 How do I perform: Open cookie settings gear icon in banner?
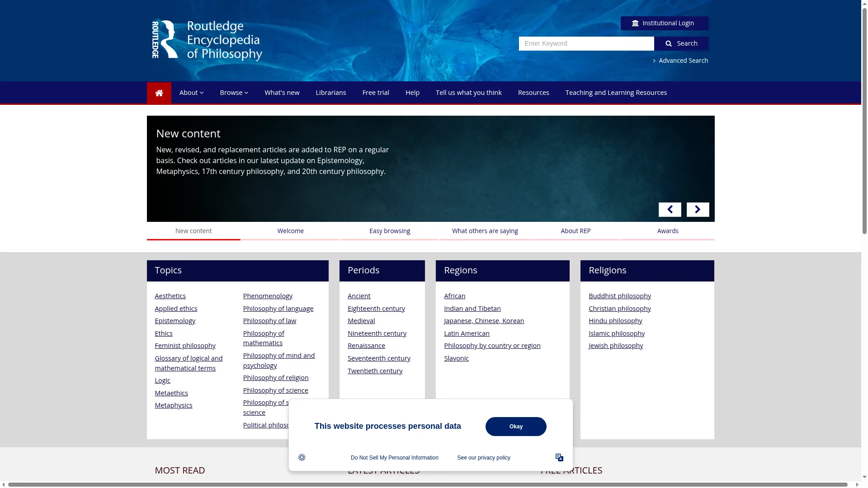pyautogui.click(x=302, y=457)
